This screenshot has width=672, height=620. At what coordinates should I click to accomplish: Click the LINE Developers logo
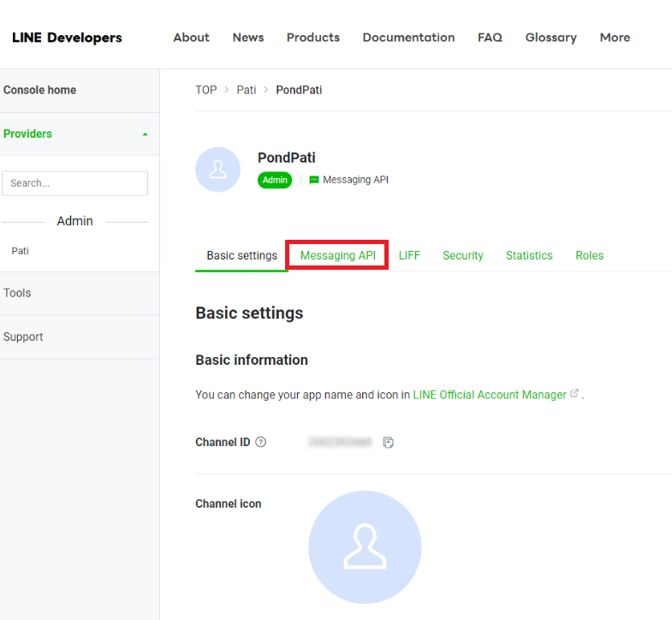point(67,38)
